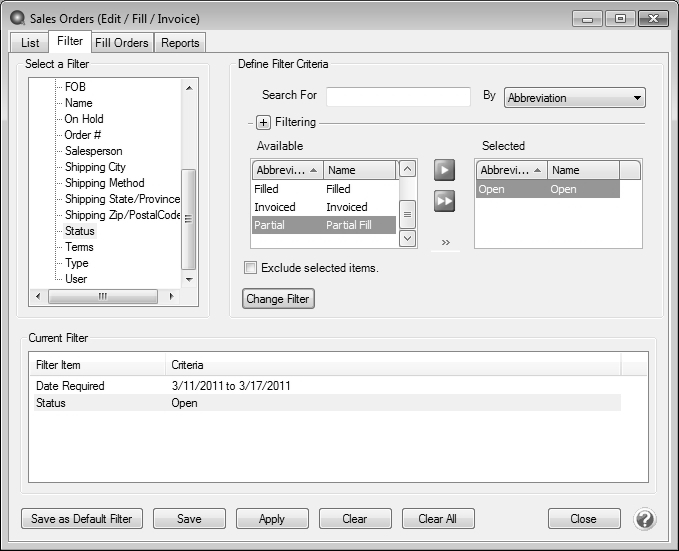
Task: Click the Change Filter button
Action: click(x=279, y=298)
